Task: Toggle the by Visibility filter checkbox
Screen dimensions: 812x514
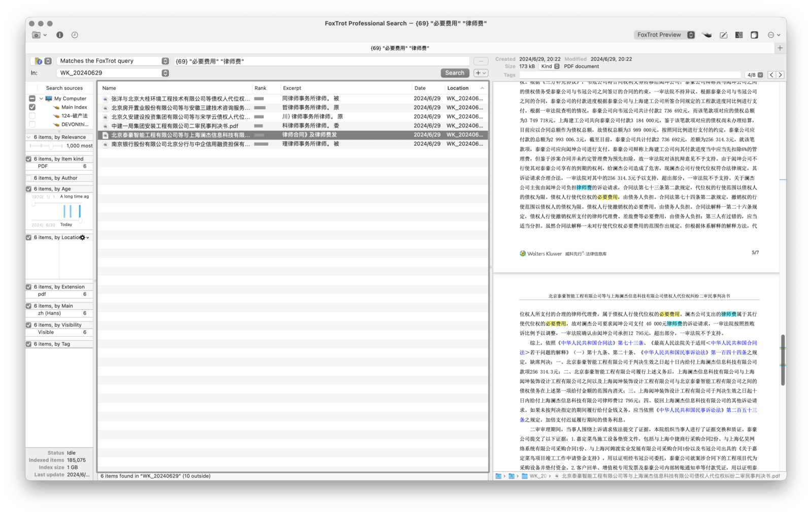Action: coord(29,325)
